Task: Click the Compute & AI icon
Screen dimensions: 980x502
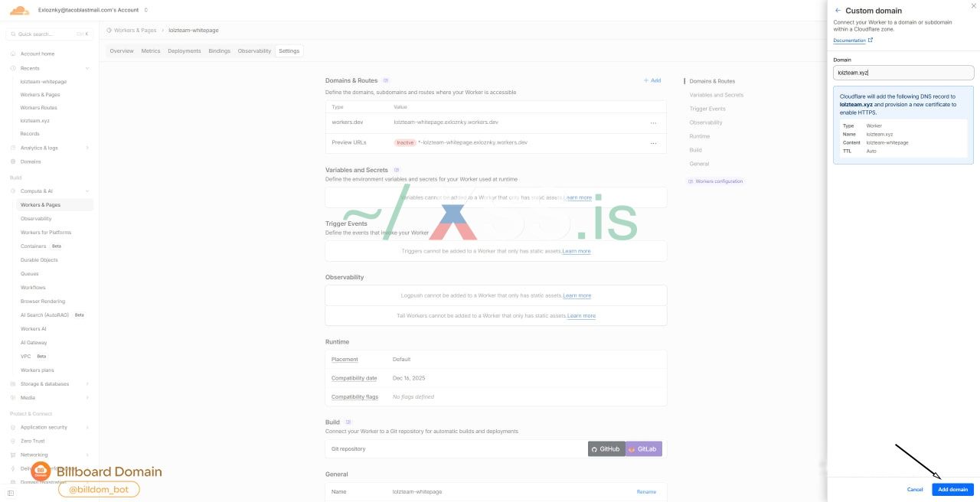Action: point(13,191)
